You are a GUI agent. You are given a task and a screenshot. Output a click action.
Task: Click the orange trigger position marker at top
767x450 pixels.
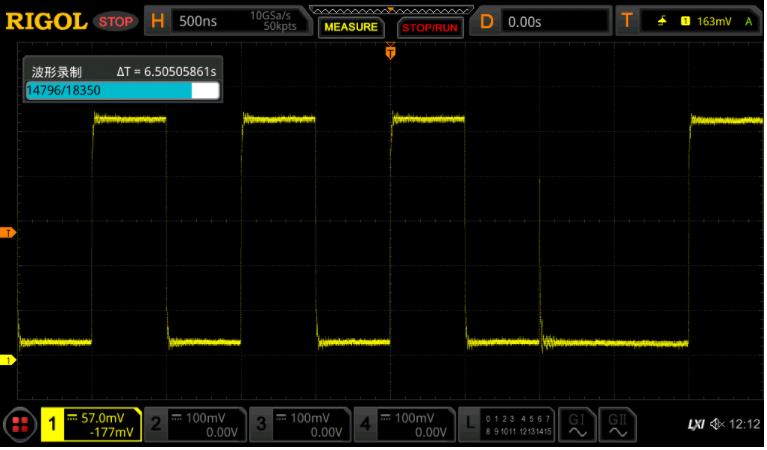pos(390,53)
